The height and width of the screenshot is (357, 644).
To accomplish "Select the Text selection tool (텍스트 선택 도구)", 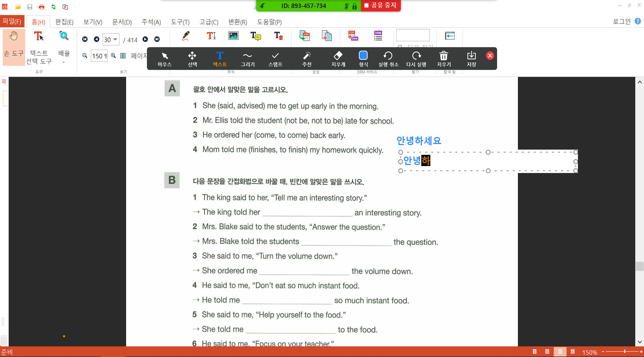I will (x=39, y=47).
